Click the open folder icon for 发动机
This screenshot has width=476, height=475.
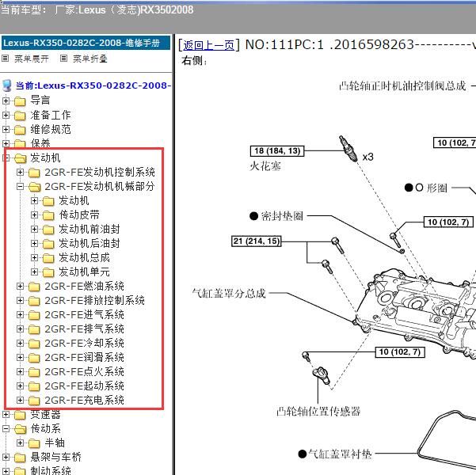[x=20, y=158]
